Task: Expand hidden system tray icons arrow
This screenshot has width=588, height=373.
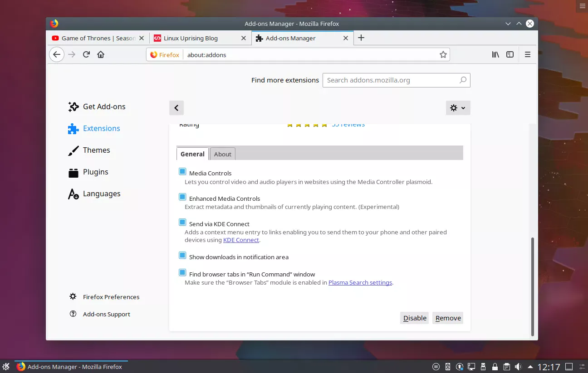Action: tap(530, 367)
